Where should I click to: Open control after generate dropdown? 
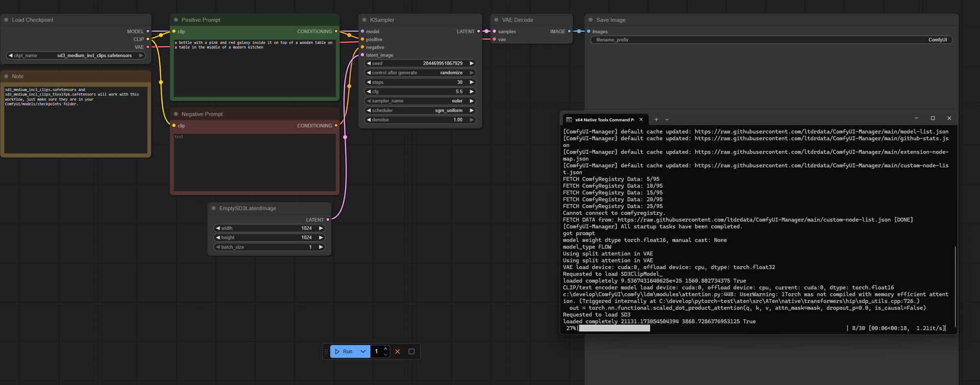click(420, 73)
